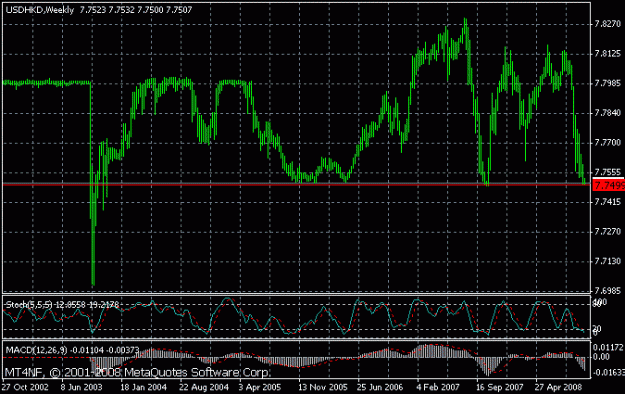Click the 0.00 MACD zero level label

[x=601, y=357]
